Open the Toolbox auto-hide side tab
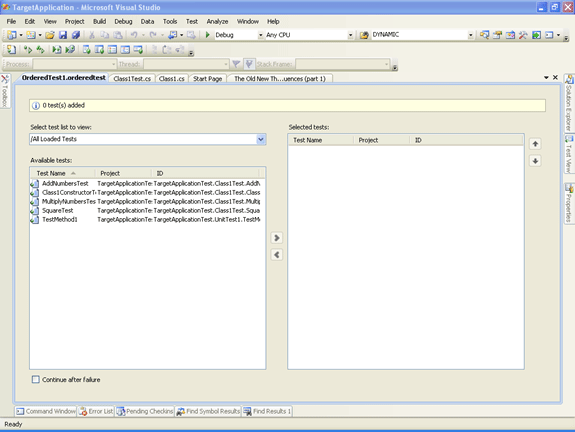This screenshot has width=575, height=432. point(5,91)
